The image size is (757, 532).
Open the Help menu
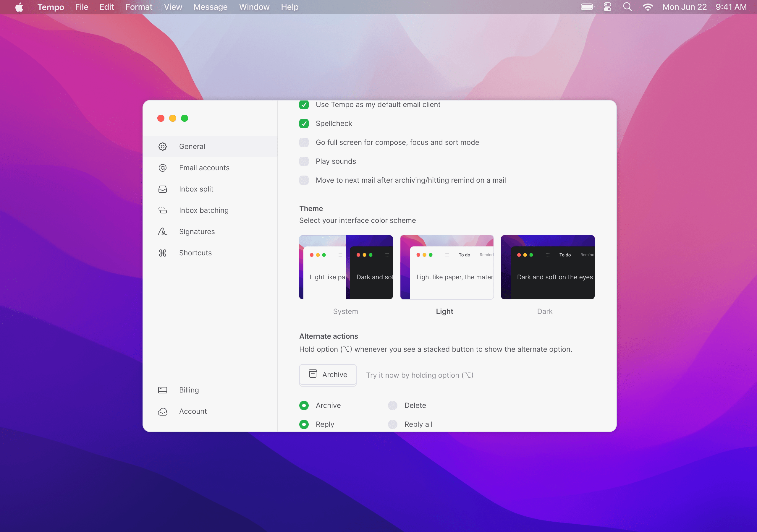[x=289, y=7]
